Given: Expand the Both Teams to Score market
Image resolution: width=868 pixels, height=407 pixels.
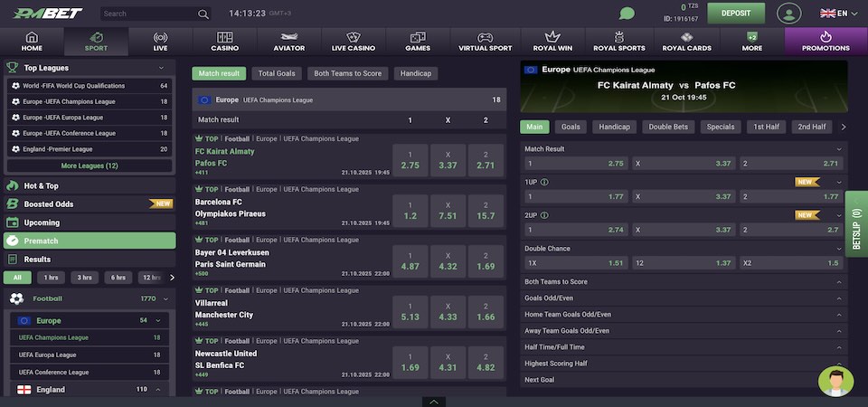Looking at the screenshot, I should pyautogui.click(x=684, y=282).
